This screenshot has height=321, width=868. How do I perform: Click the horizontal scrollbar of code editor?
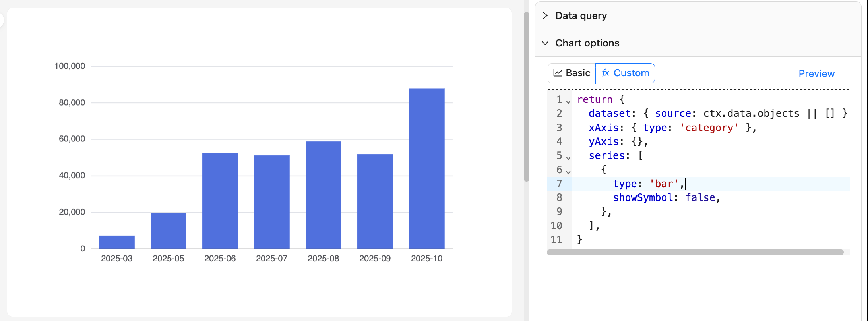coord(695,252)
